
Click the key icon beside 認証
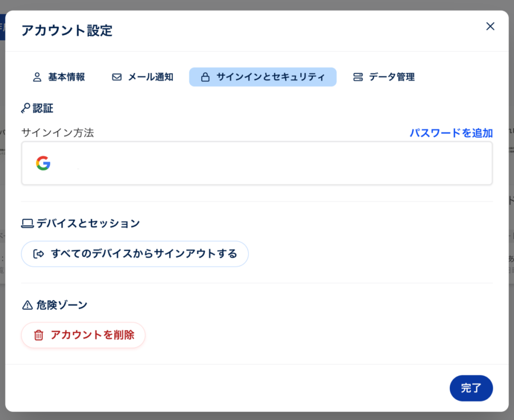pos(25,107)
